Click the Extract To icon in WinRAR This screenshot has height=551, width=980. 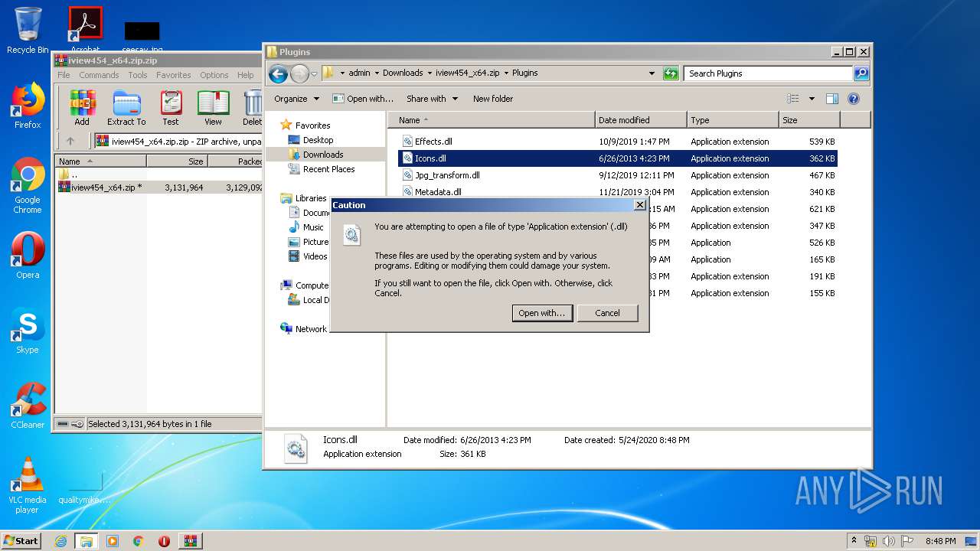click(126, 108)
